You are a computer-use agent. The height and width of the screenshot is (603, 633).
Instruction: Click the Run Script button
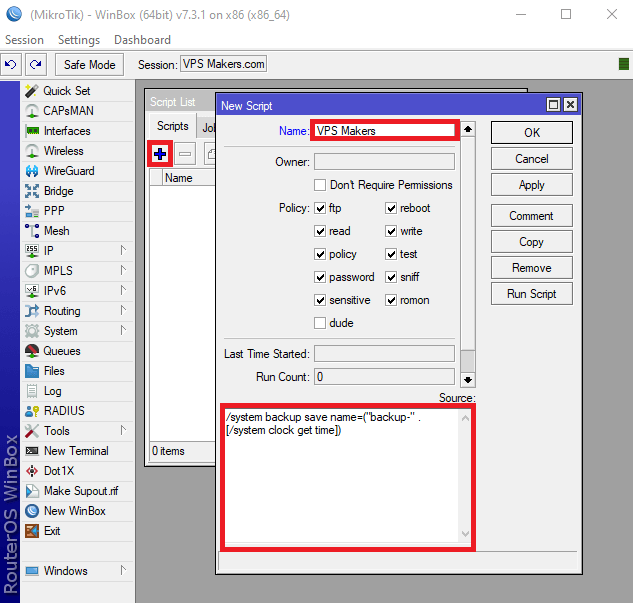532,294
